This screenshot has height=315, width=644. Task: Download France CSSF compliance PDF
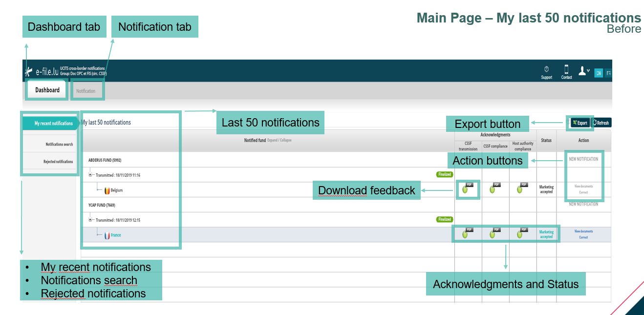pos(494,233)
